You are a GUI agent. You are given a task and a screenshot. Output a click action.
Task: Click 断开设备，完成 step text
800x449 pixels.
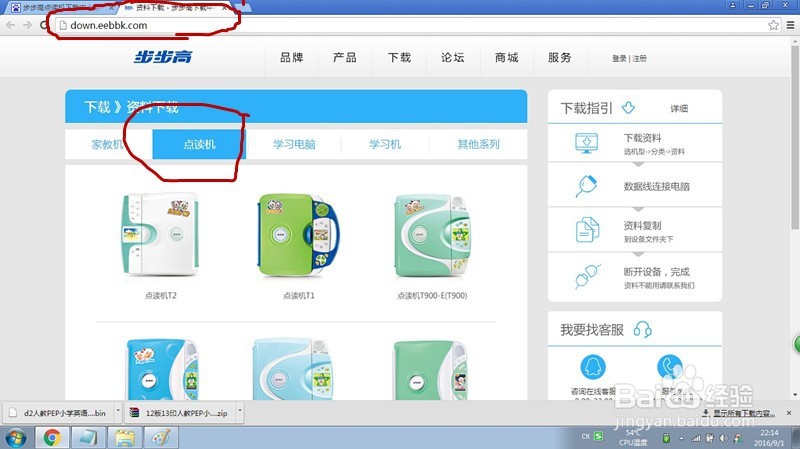pos(657,271)
